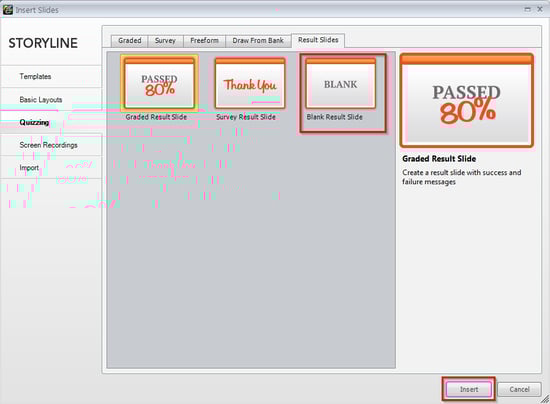Screen dimensions: 550x404
Task: Choose Basic Layouts in the sidebar
Action: point(41,100)
